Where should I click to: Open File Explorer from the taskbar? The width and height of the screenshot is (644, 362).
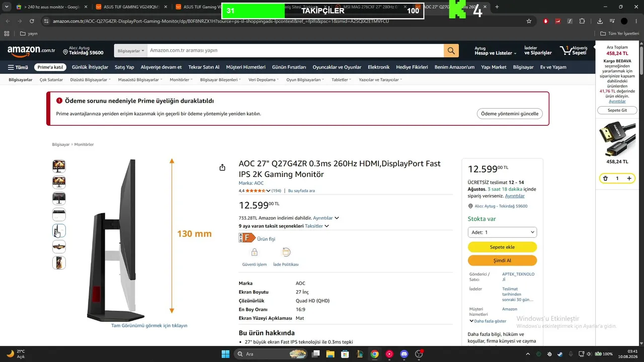tap(330, 354)
